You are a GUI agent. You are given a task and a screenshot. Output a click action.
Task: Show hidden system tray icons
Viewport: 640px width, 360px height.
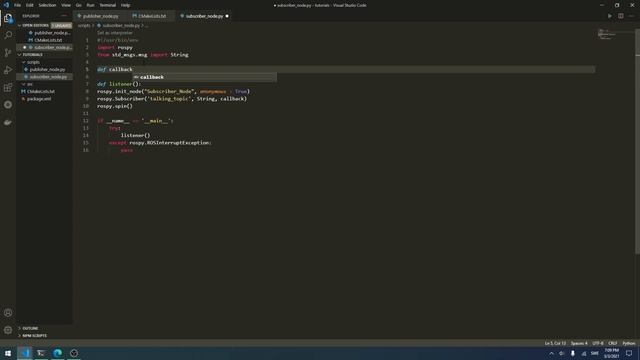coord(551,353)
